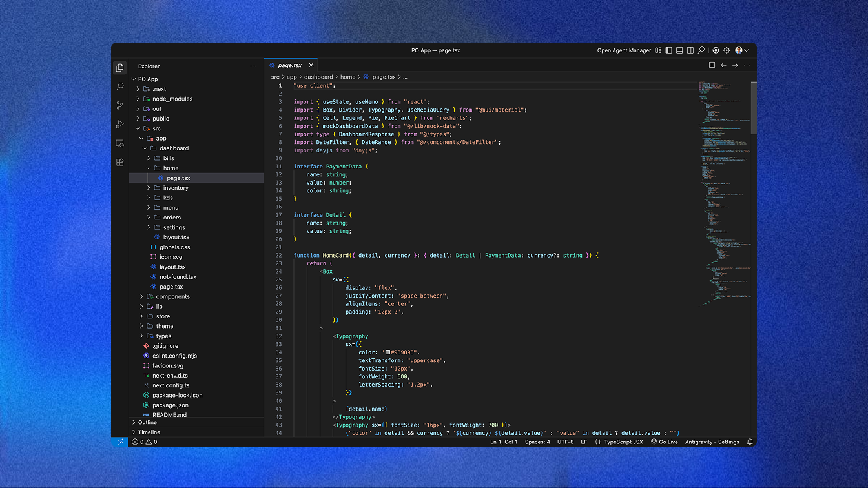Open eslint.config.mjs in explorer
The image size is (868, 488).
coord(196,356)
